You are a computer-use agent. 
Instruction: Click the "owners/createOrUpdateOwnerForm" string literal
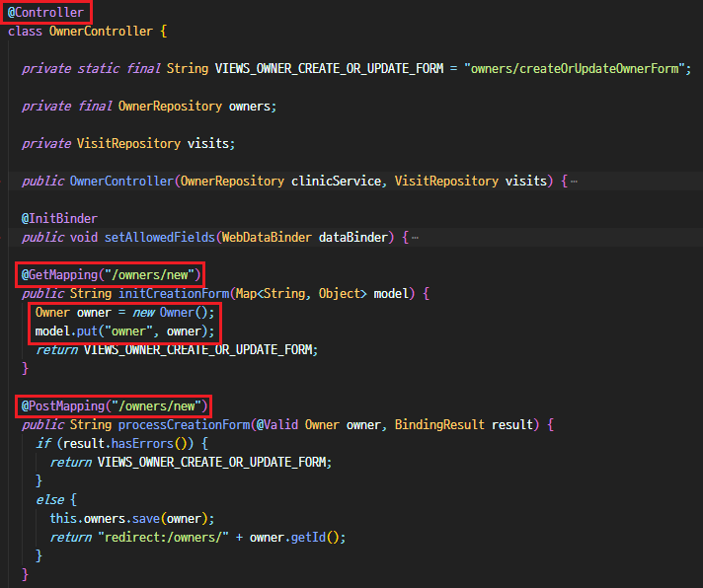[575, 68]
